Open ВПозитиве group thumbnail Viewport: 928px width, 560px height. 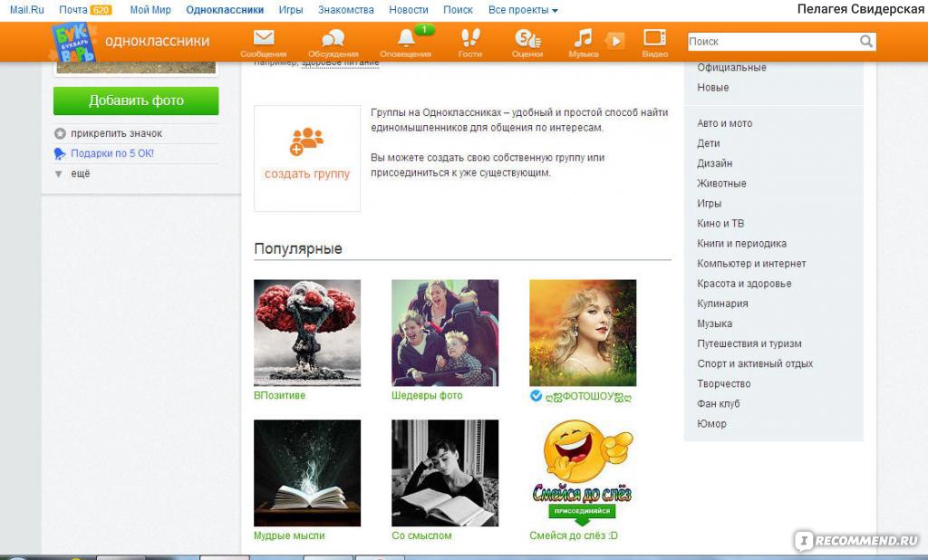[x=307, y=333]
